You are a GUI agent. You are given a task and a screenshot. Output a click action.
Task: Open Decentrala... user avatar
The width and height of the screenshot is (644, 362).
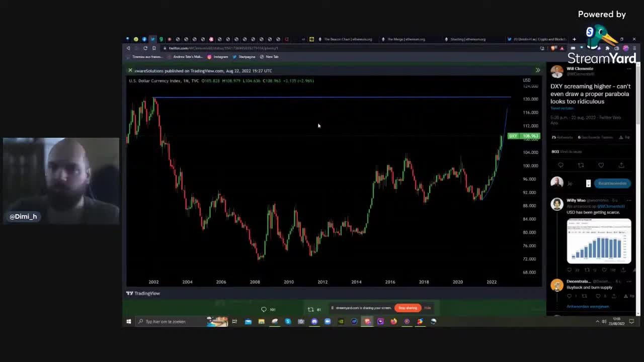coord(556,285)
